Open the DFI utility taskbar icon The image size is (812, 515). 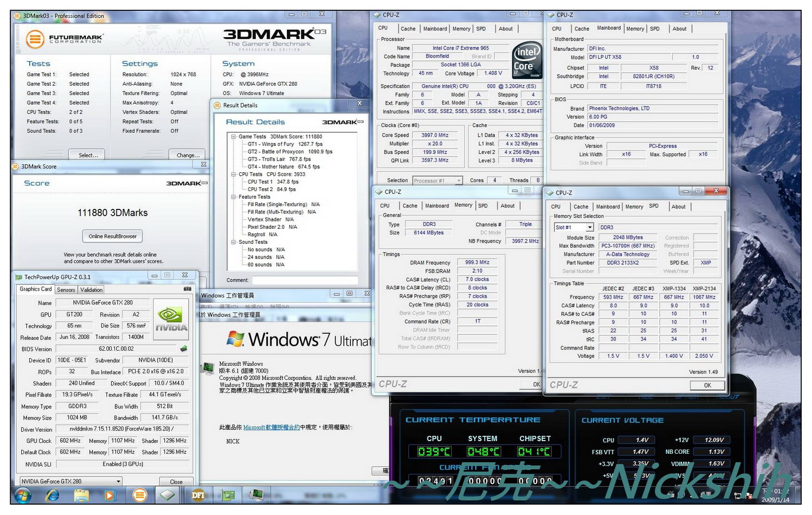pyautogui.click(x=198, y=495)
